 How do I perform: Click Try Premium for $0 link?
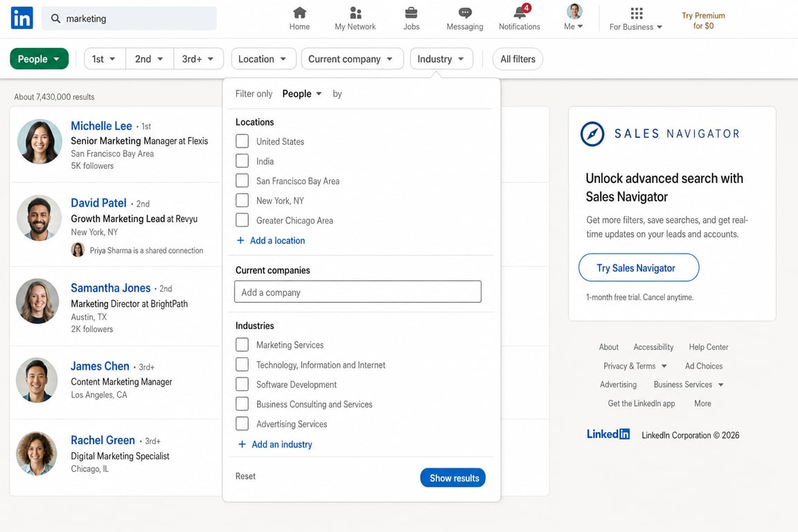(703, 21)
